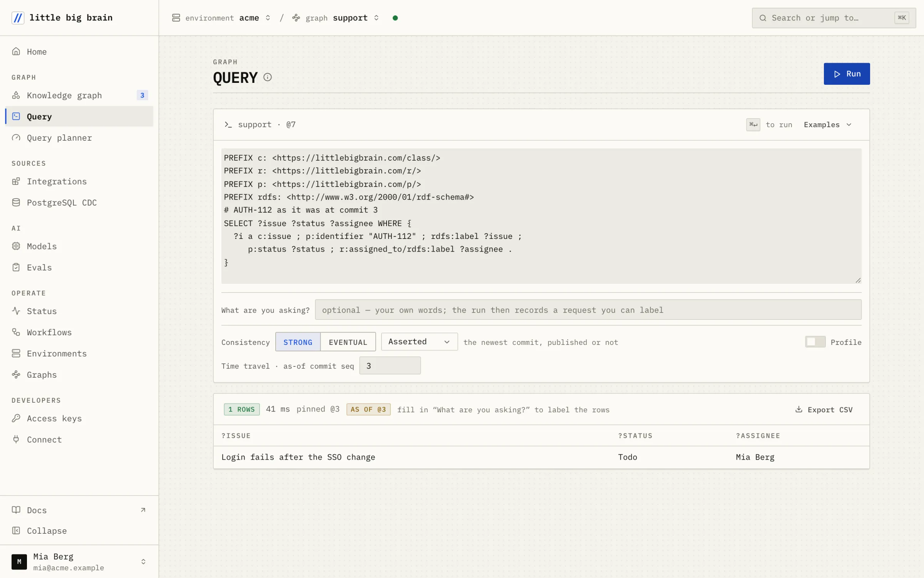
Task: Click the little big brain logo icon
Action: point(18,18)
